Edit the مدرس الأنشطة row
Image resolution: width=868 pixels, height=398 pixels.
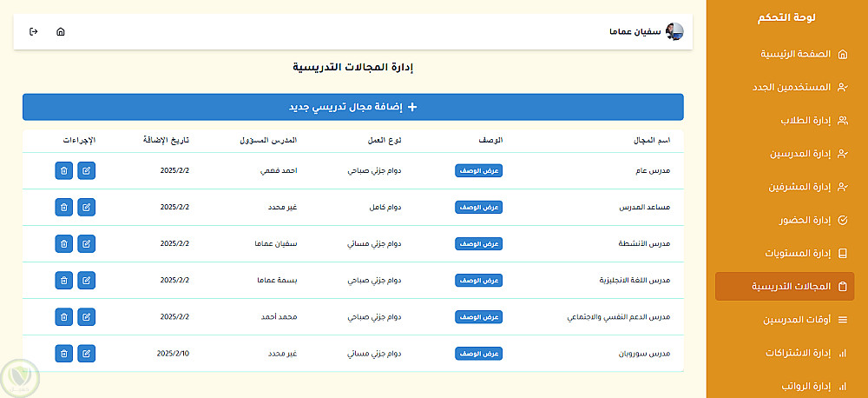[86, 244]
